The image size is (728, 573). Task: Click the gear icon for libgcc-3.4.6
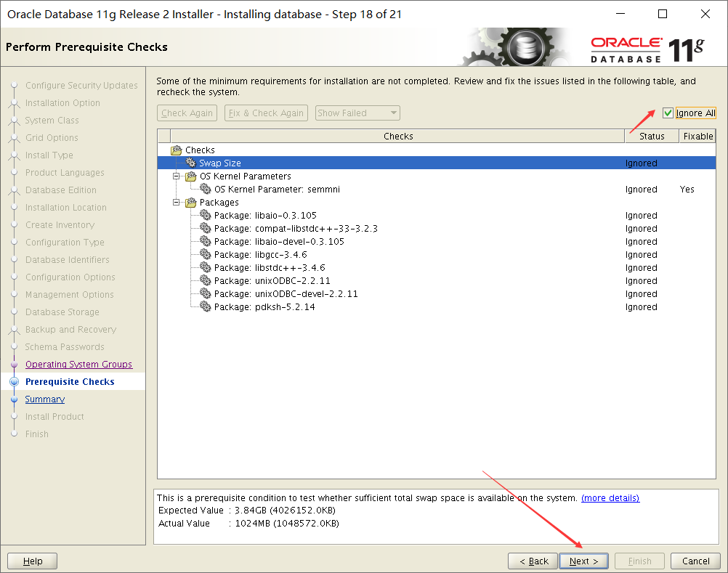[x=205, y=254]
